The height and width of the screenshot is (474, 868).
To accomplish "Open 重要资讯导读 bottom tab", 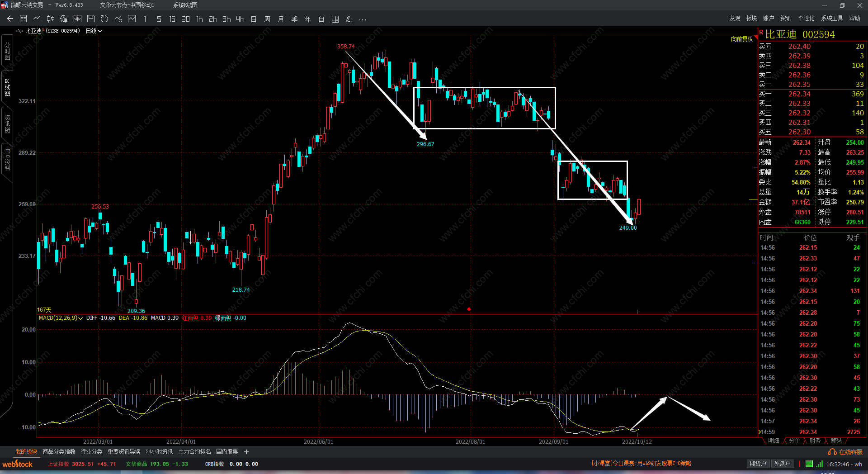I will point(124,452).
